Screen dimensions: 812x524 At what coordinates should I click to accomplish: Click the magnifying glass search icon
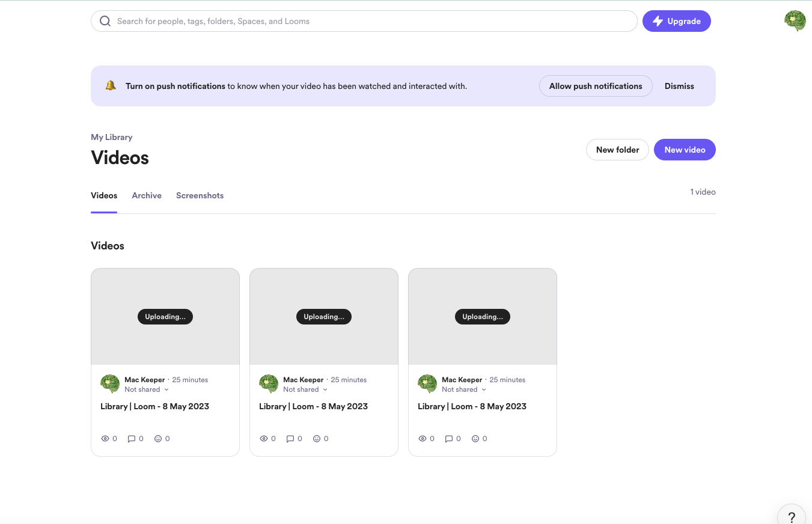tap(105, 21)
